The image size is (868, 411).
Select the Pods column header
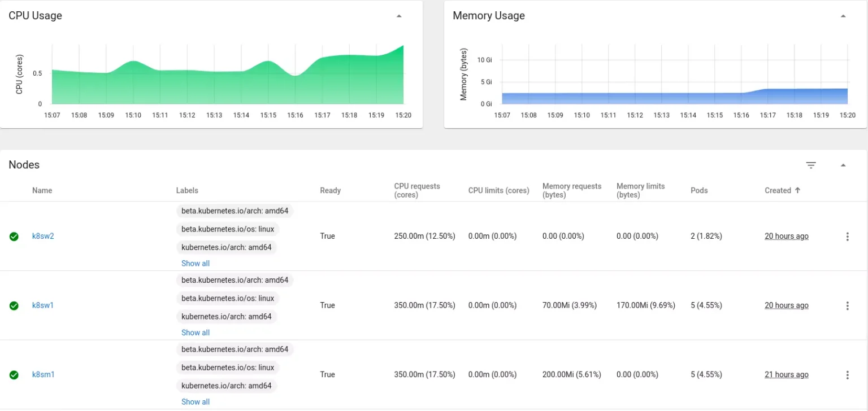[x=699, y=190]
